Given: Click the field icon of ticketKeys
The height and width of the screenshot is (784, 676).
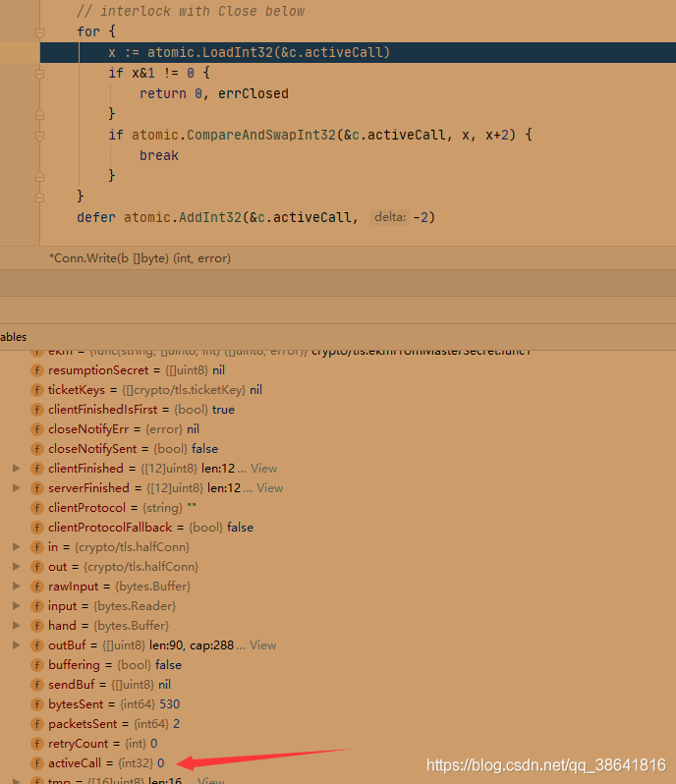Looking at the screenshot, I should click(x=37, y=390).
